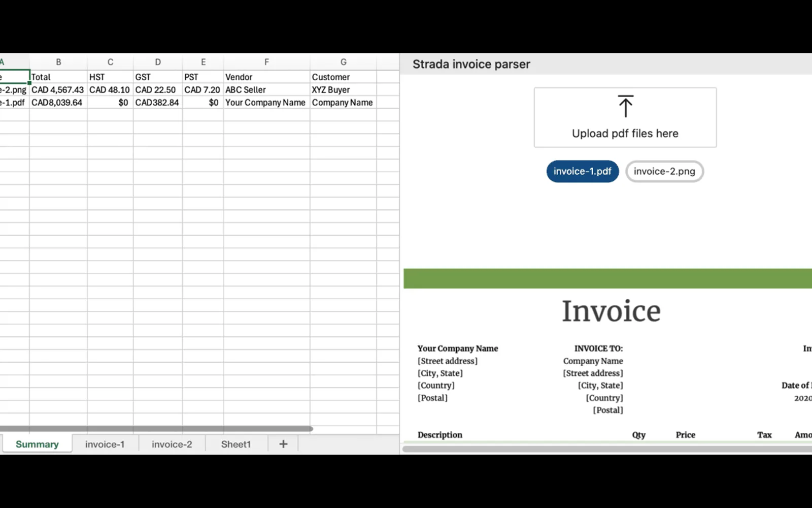Select column F header
812x508 pixels.
click(266, 62)
